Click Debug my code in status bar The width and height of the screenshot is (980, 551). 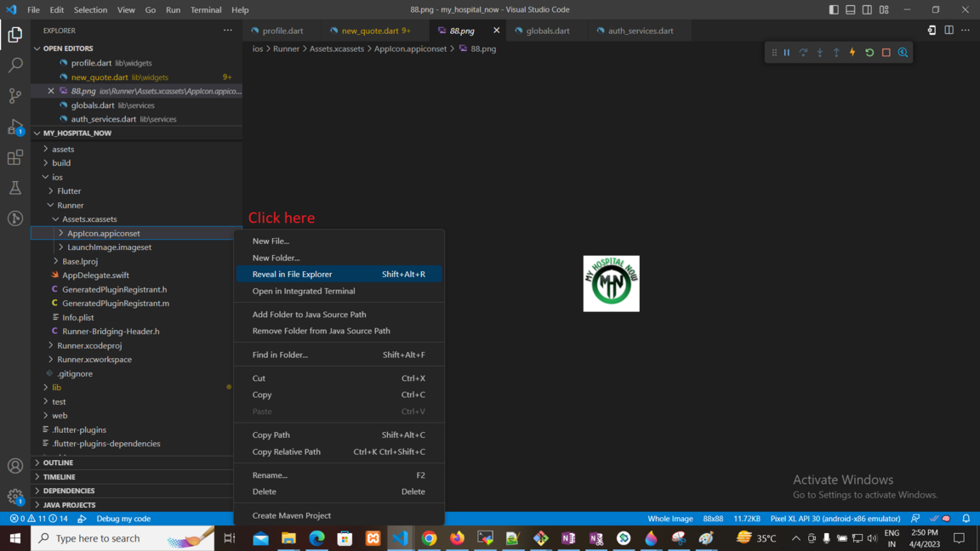pyautogui.click(x=123, y=519)
